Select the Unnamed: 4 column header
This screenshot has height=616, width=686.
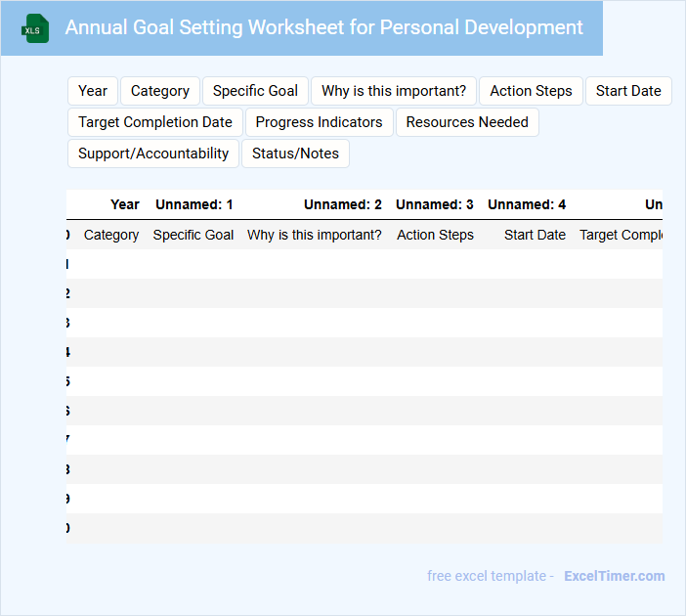pyautogui.click(x=527, y=204)
